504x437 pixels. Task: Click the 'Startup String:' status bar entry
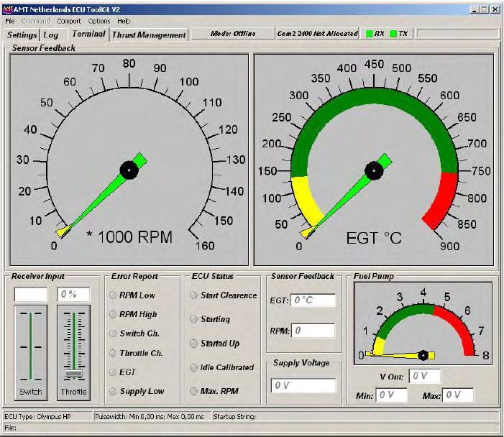point(234,417)
